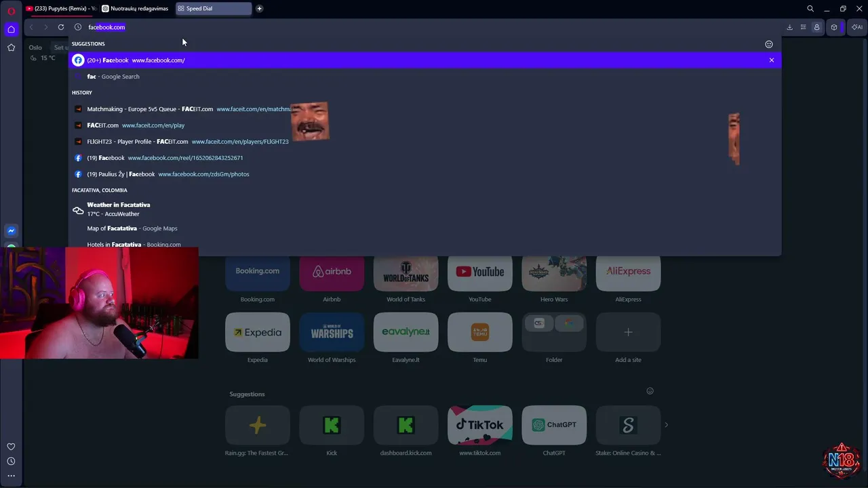Open the Extensions cube icon
Image resolution: width=868 pixels, height=488 pixels.
pyautogui.click(x=834, y=27)
